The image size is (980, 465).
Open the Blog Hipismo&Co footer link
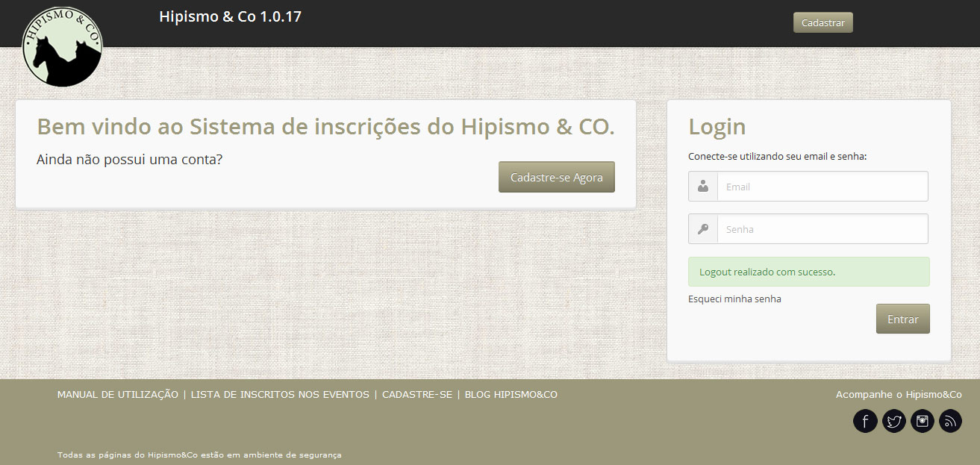511,394
